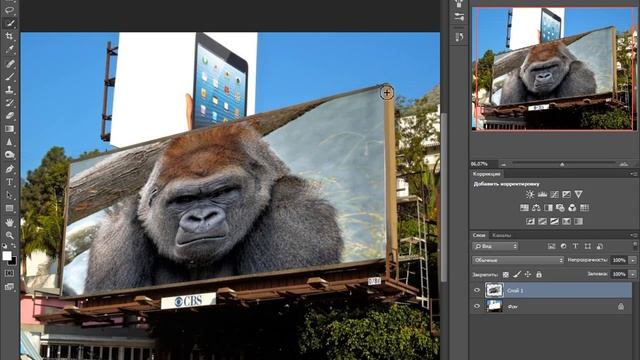Select the Hand tool
Screen dimensions: 640x360
[9, 222]
